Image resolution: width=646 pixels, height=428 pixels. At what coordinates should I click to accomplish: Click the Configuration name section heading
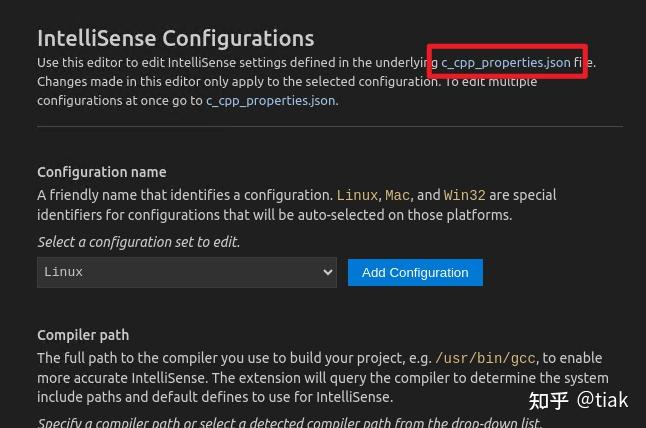101,172
